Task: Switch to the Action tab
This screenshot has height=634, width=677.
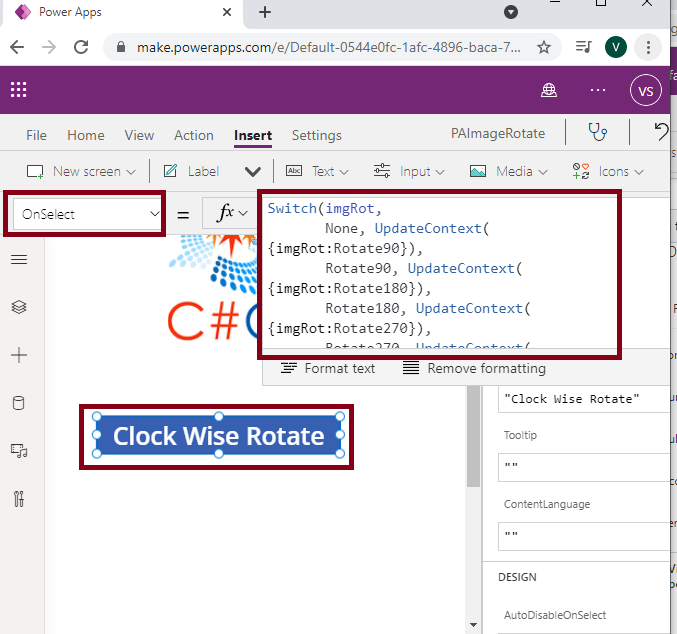Action: click(x=194, y=135)
